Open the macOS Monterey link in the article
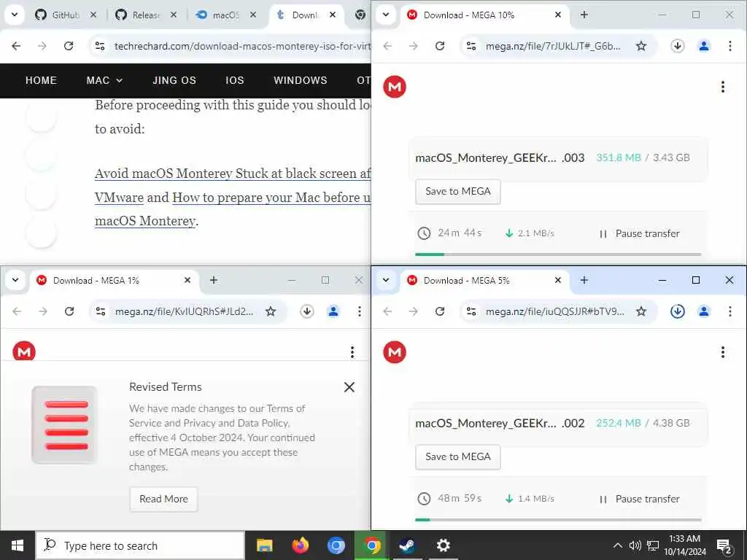The image size is (747, 560). 145,221
